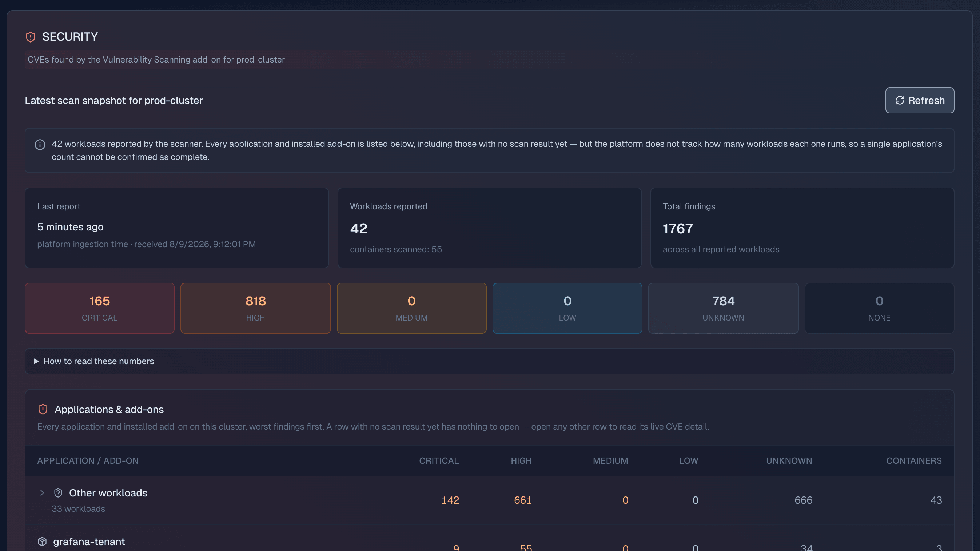Click the MEDIUM column header
Screen dimensions: 980x551
[610, 460]
